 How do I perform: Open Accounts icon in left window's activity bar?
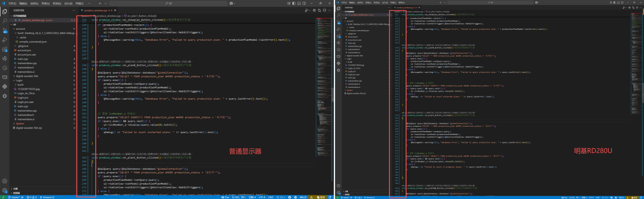point(5,181)
